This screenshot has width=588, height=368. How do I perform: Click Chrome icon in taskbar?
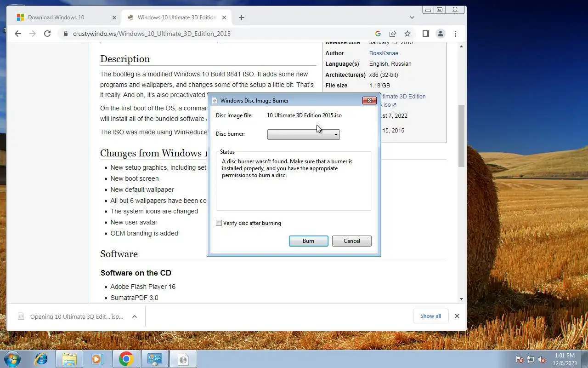(x=126, y=359)
